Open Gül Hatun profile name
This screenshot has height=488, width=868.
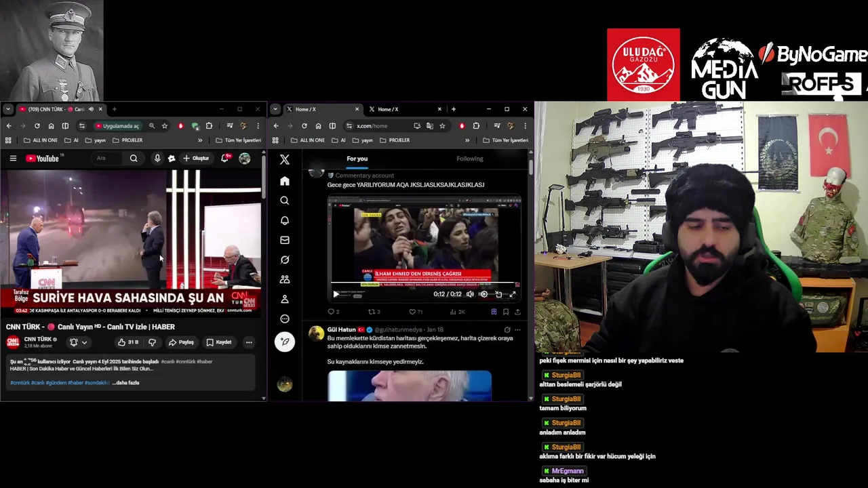point(342,329)
